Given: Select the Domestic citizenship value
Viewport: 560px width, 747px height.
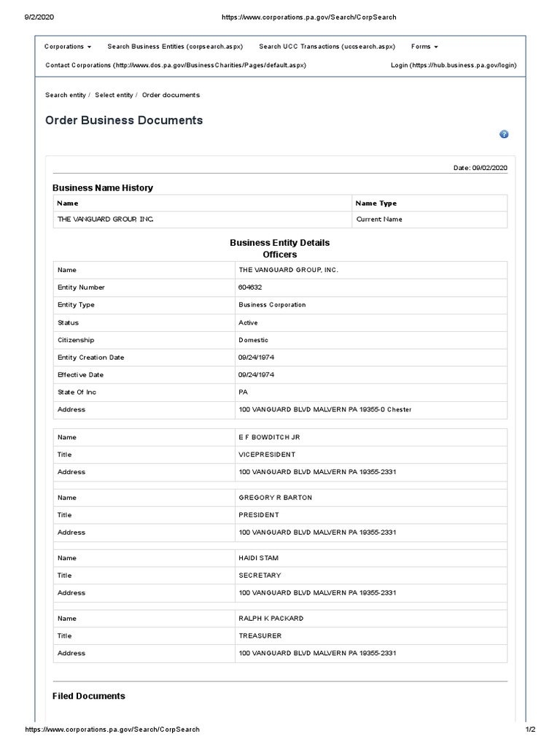Looking at the screenshot, I should point(253,340).
